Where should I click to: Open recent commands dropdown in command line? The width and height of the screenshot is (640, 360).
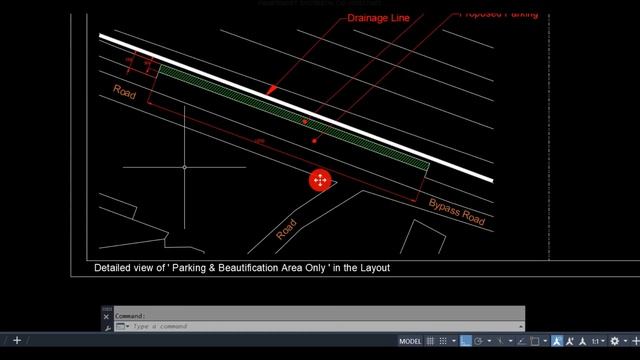pyautogui.click(x=122, y=326)
